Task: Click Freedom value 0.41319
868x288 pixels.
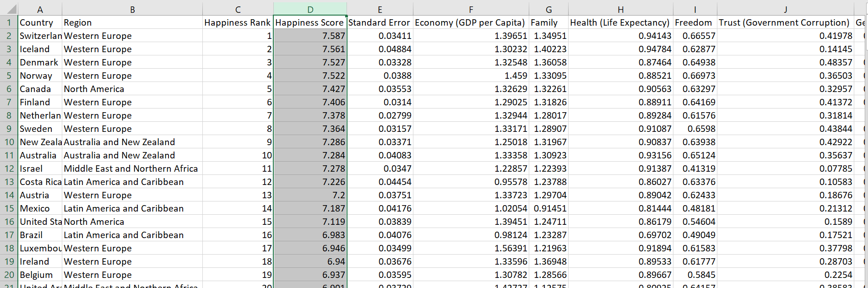Action: pos(695,168)
